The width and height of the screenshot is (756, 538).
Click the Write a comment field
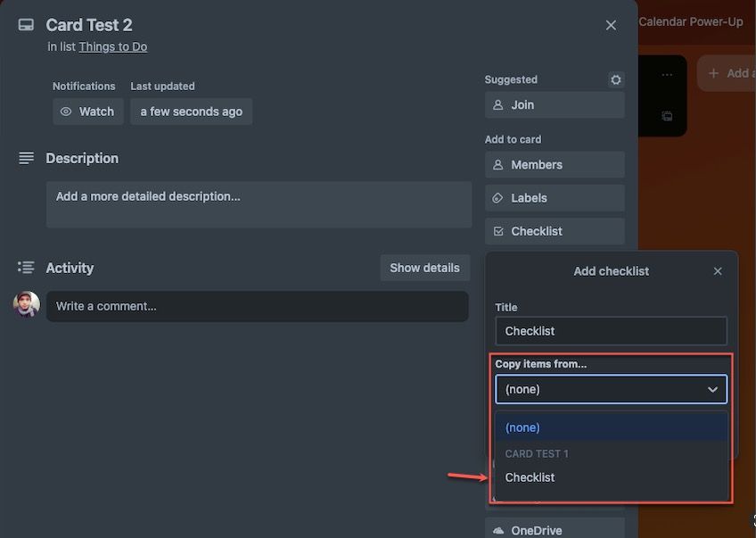[258, 306]
